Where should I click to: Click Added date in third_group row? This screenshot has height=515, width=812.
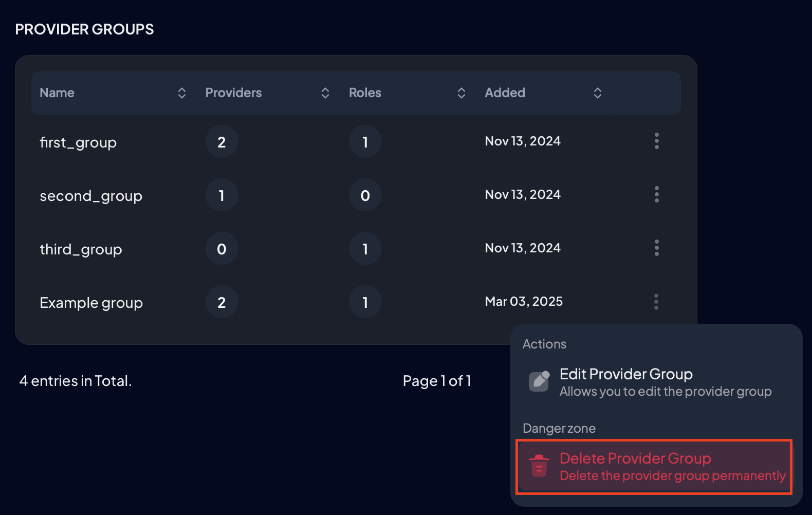tap(523, 248)
